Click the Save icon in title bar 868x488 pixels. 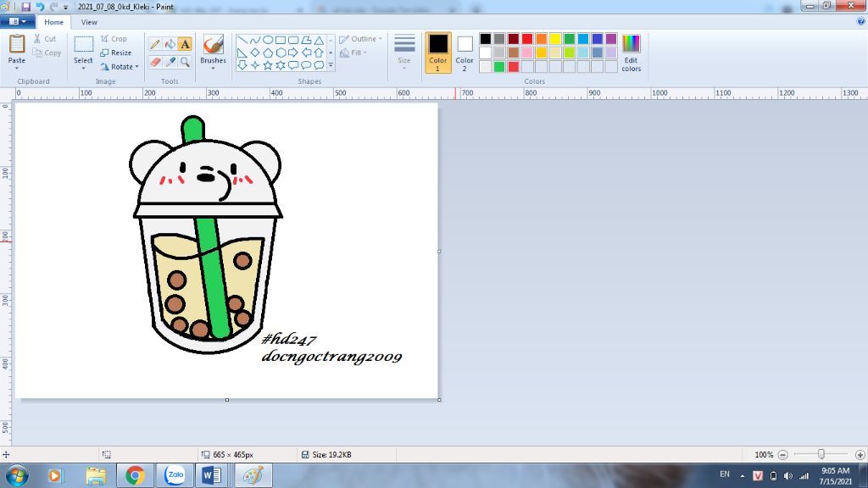[26, 6]
